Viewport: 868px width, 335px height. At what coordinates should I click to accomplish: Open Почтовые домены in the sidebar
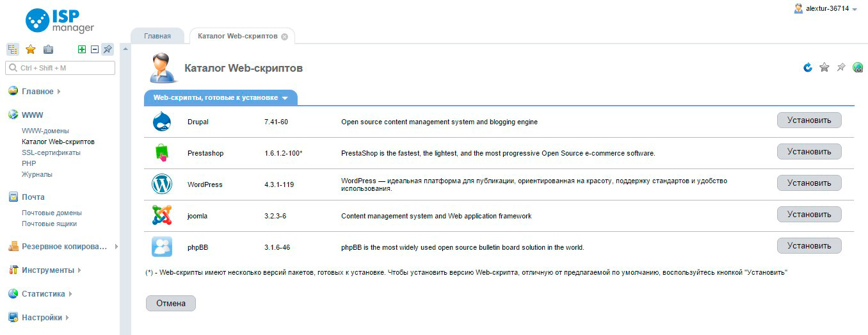(x=52, y=213)
